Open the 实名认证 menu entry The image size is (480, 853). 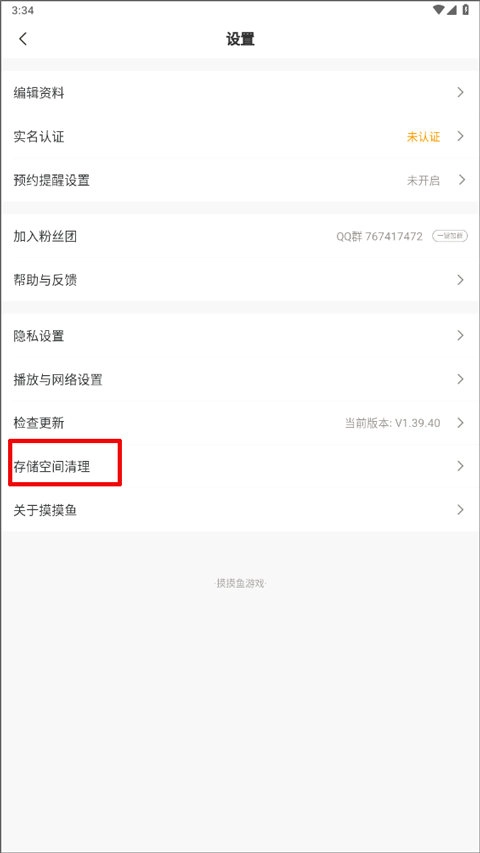pos(240,136)
